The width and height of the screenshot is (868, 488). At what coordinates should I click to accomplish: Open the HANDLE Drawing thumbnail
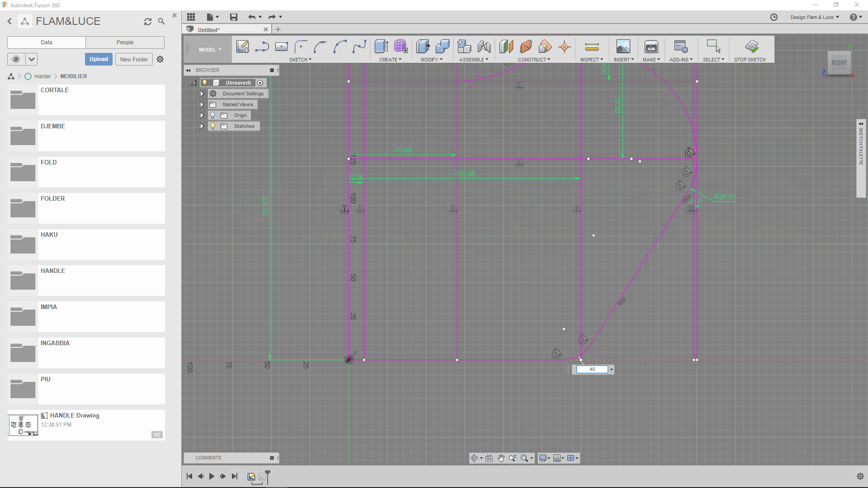(x=23, y=425)
